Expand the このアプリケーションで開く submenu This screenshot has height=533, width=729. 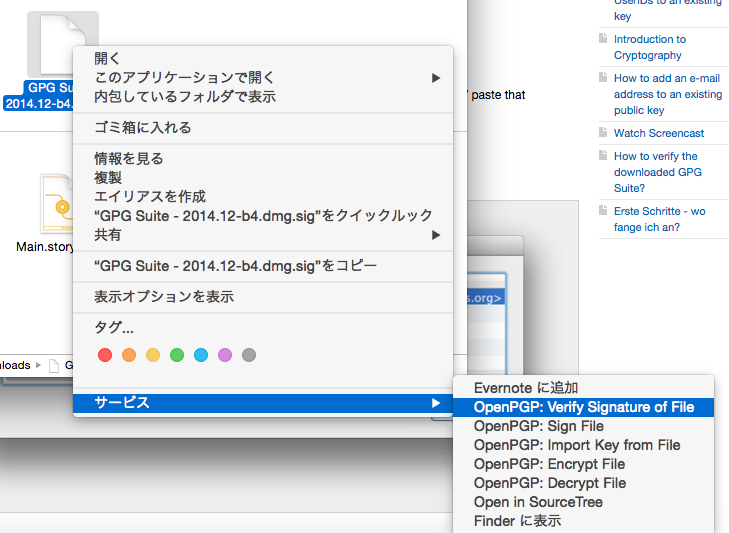[x=263, y=78]
